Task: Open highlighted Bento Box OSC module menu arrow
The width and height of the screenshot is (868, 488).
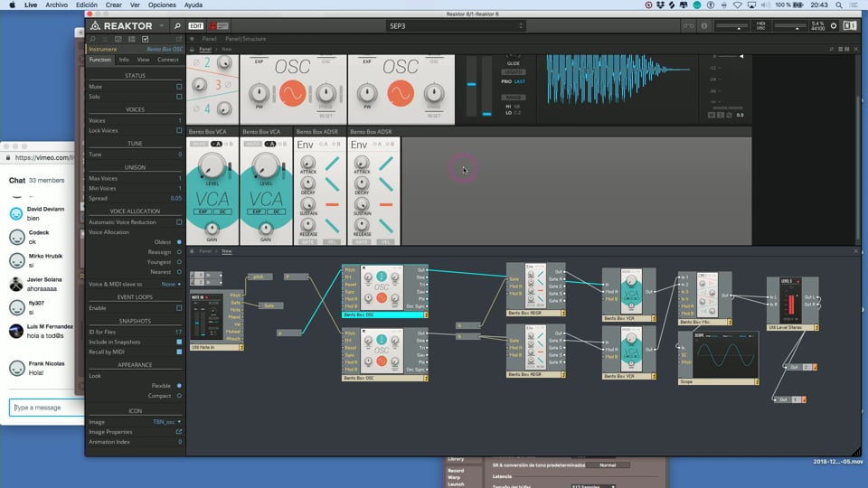Action: coord(426,314)
